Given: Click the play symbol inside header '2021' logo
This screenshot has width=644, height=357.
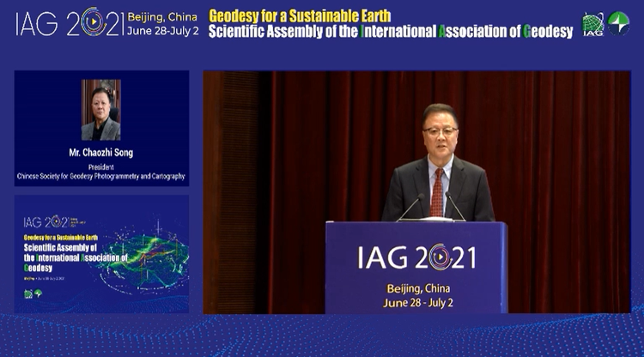Looking at the screenshot, I should click(94, 22).
